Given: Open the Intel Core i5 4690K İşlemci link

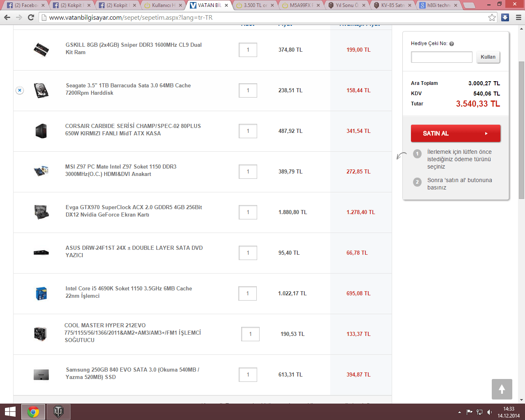Looking at the screenshot, I should [129, 292].
